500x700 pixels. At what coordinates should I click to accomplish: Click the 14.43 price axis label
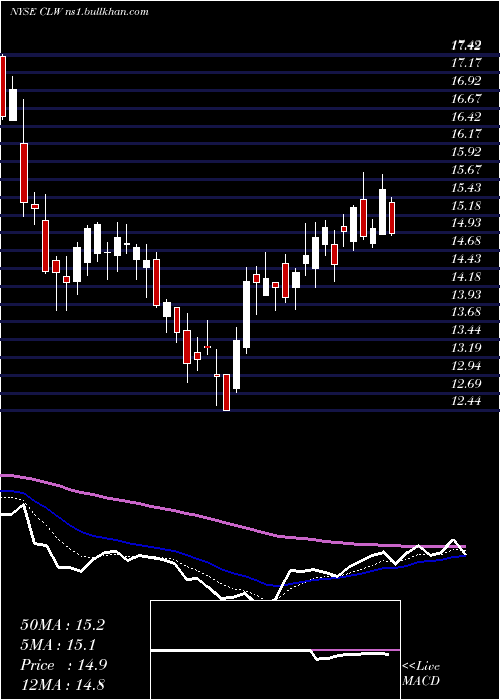(466, 259)
